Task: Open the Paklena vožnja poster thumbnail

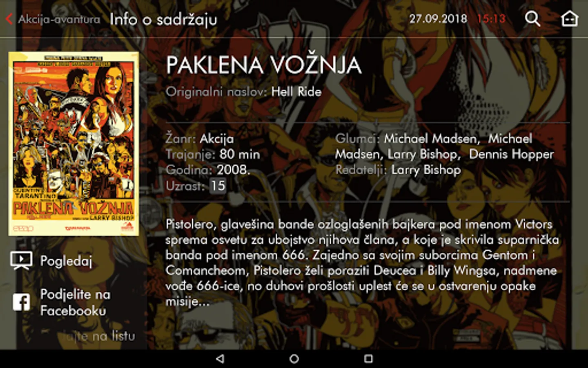Action: (73, 144)
